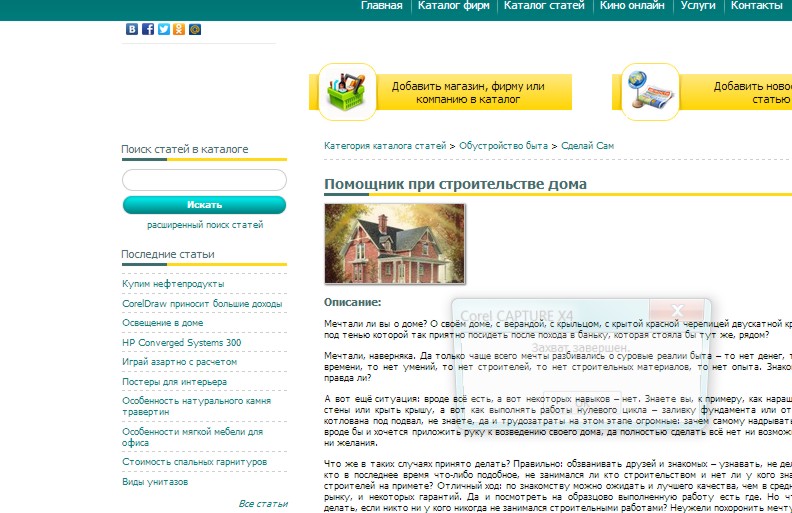Click the shopping basket icon
The image size is (792, 513).
tap(347, 91)
